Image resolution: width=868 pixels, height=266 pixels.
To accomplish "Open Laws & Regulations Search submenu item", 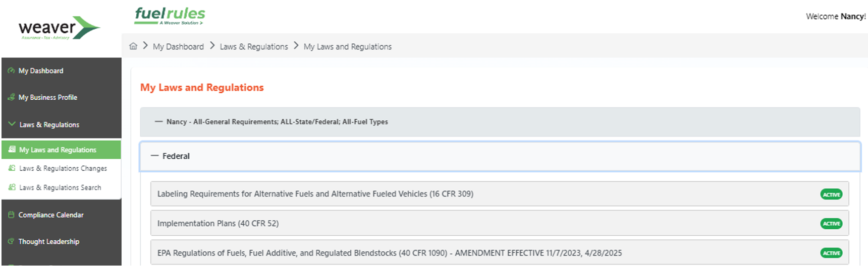I will pos(60,187).
